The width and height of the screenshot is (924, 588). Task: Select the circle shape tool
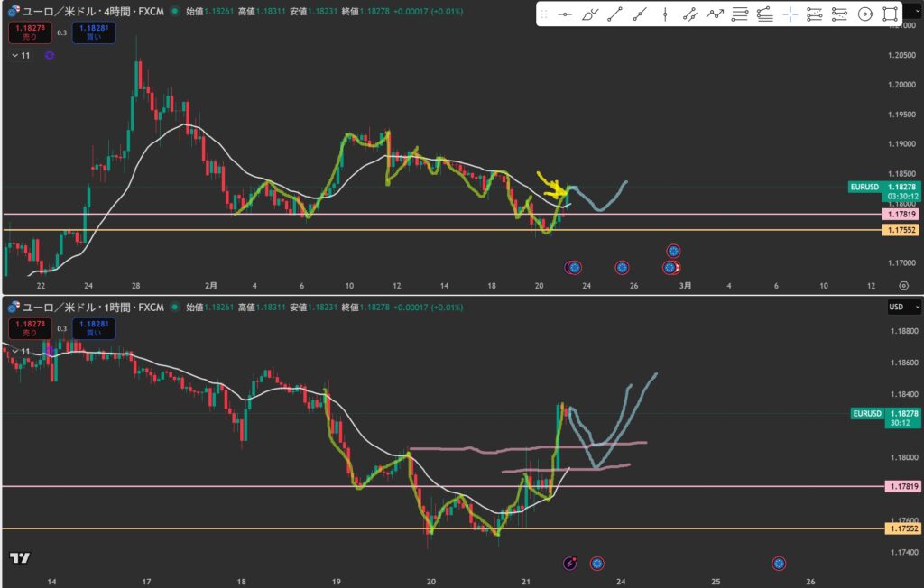(x=864, y=14)
